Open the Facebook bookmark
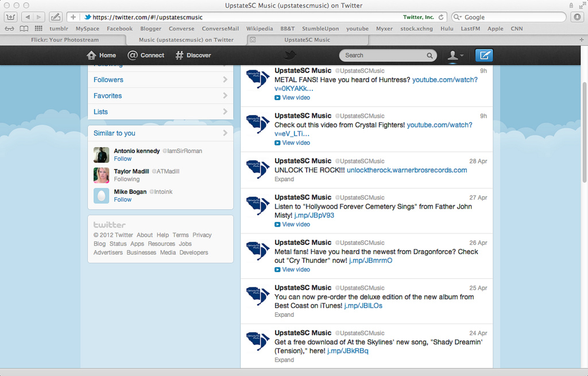This screenshot has height=376, width=588. 119,29
